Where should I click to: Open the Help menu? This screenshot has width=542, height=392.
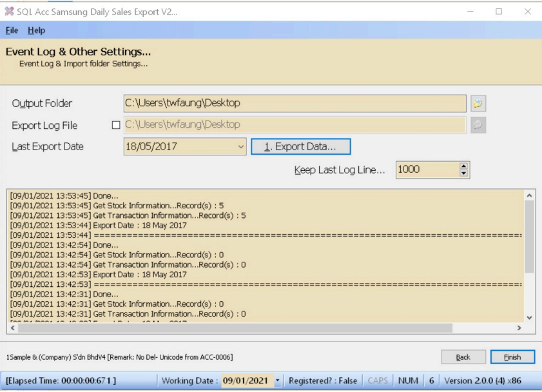(x=36, y=30)
